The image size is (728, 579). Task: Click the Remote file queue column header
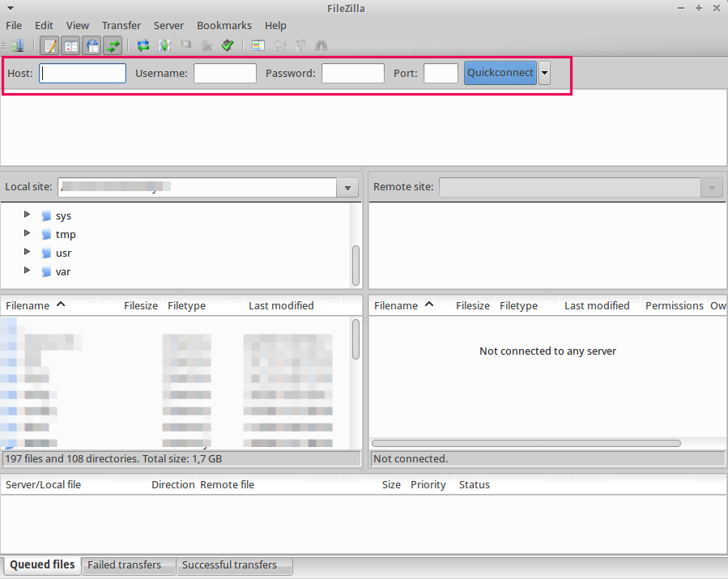click(270, 485)
